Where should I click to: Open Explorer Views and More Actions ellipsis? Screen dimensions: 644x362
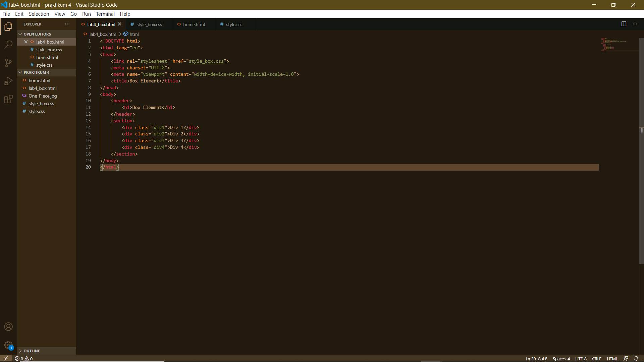click(x=67, y=24)
